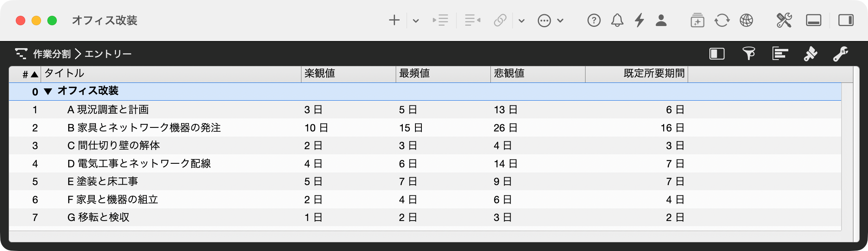
Task: Open the link options dropdown chevron
Action: point(522,21)
